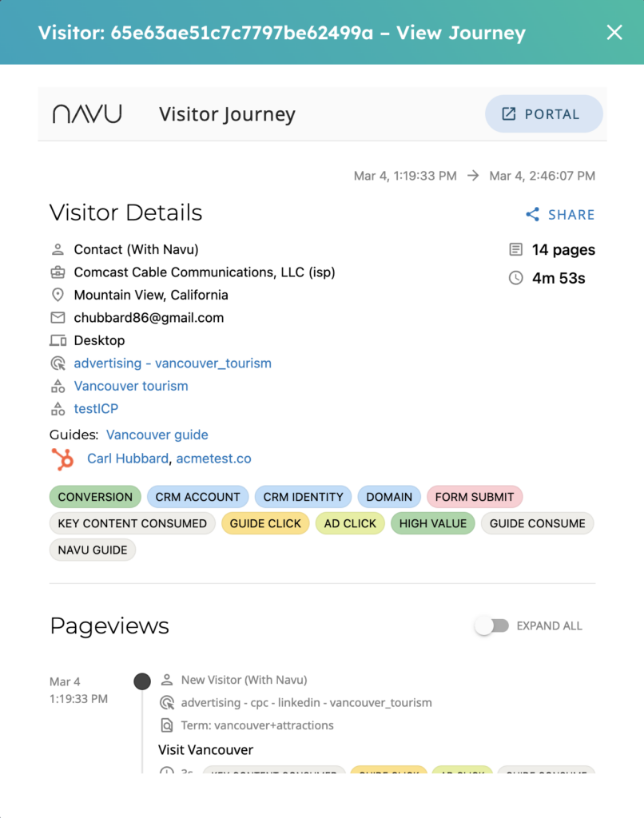The image size is (644, 818).
Task: Click the NAVU logo
Action: [x=87, y=114]
